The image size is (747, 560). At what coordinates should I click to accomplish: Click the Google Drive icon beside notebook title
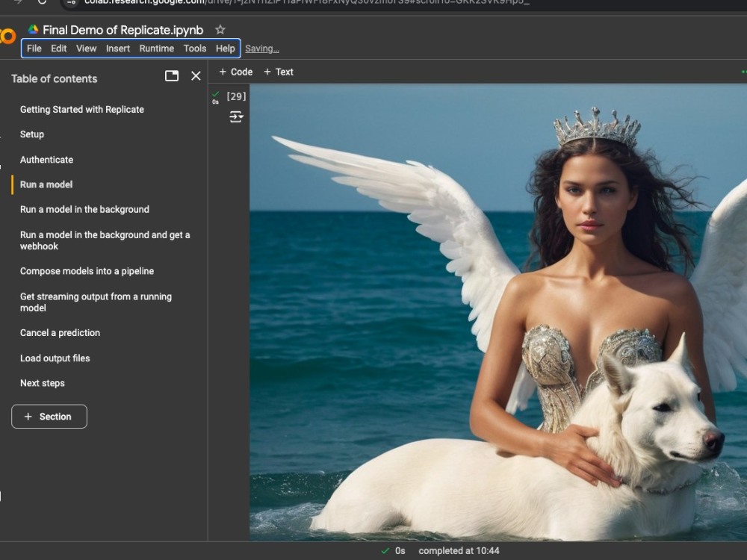pos(33,30)
